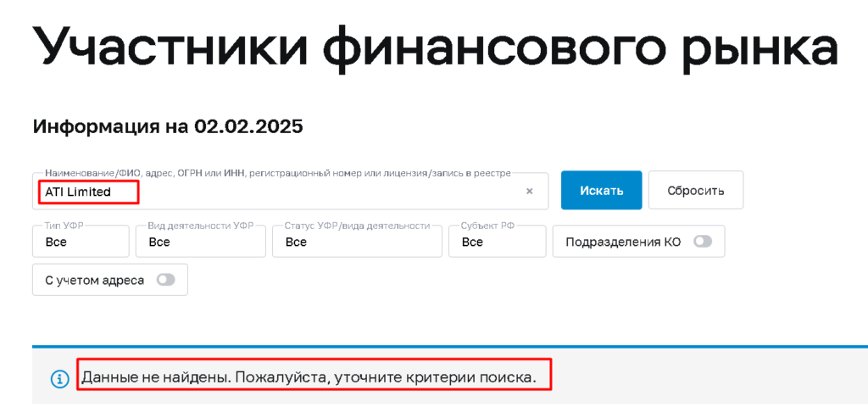Clear the search field with the x icon
The image size is (868, 407).
pos(529,191)
